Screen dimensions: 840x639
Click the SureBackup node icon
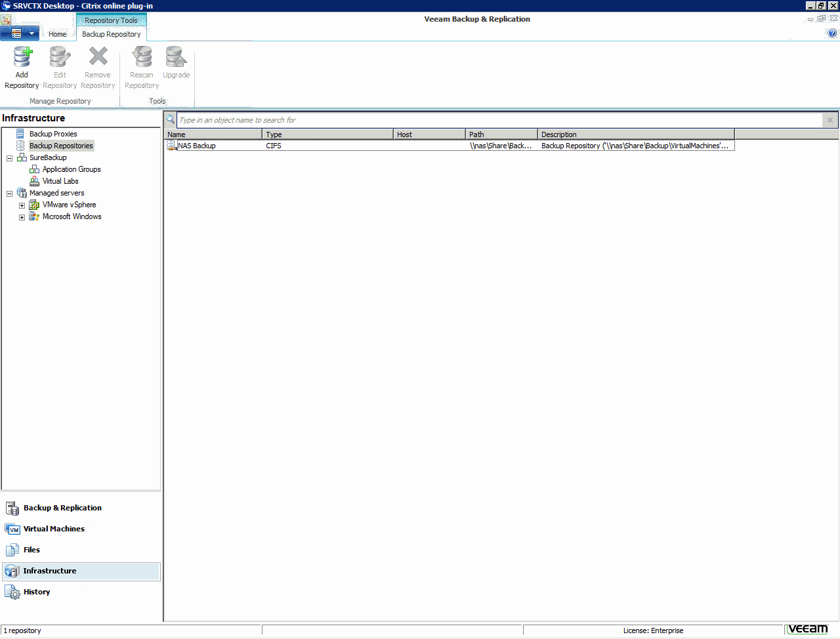22,157
